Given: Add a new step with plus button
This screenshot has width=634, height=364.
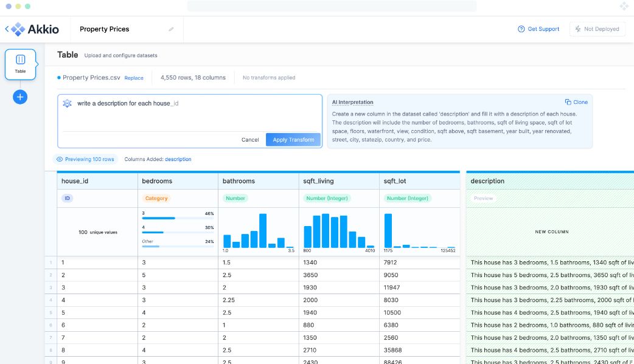Looking at the screenshot, I should pyautogui.click(x=20, y=97).
